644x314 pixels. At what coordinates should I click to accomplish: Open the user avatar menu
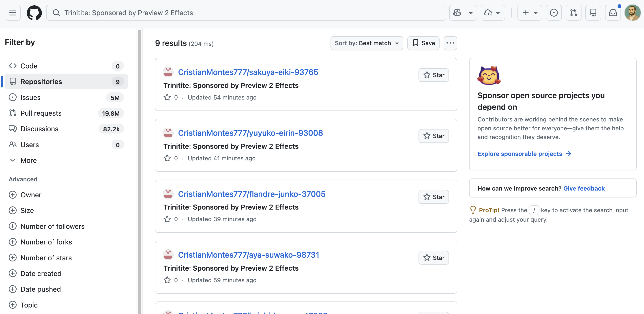click(x=632, y=13)
